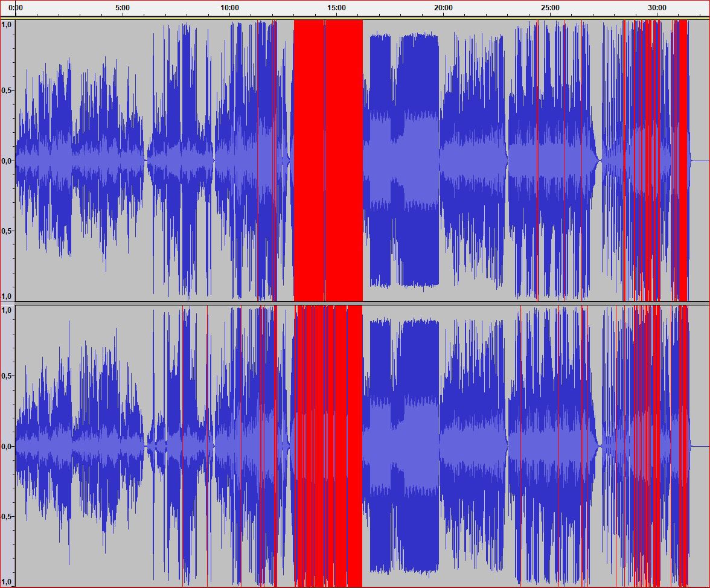Click lower channel's waveform start at 0:00

coord(18,446)
